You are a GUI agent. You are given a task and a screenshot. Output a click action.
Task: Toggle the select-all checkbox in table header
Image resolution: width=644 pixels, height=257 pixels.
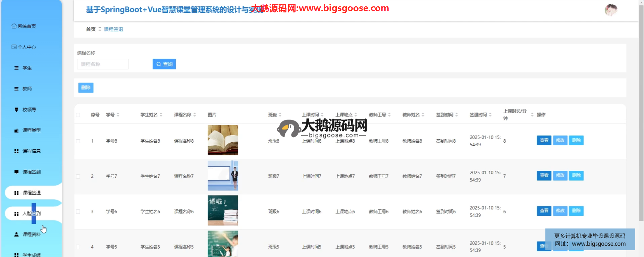[x=78, y=115]
